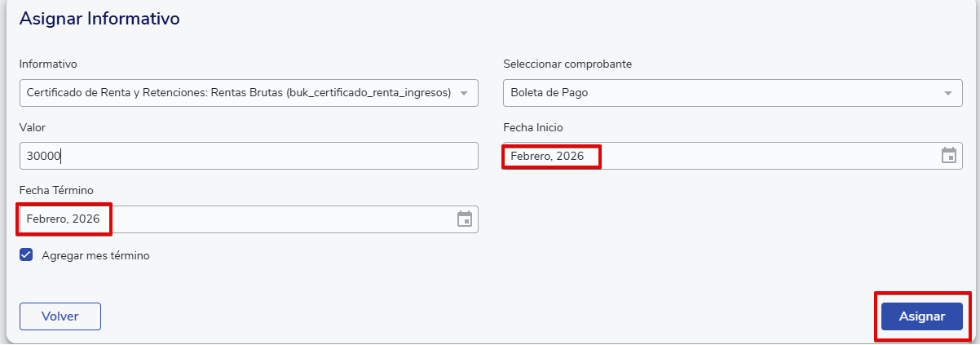The image size is (980, 345).
Task: Click the Fecha Inicio label
Action: 533,127
